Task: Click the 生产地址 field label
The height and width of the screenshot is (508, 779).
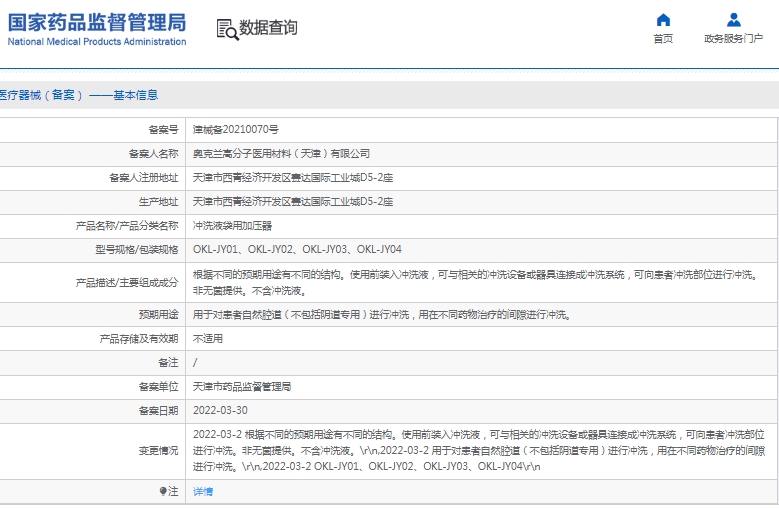Action: coord(158,202)
